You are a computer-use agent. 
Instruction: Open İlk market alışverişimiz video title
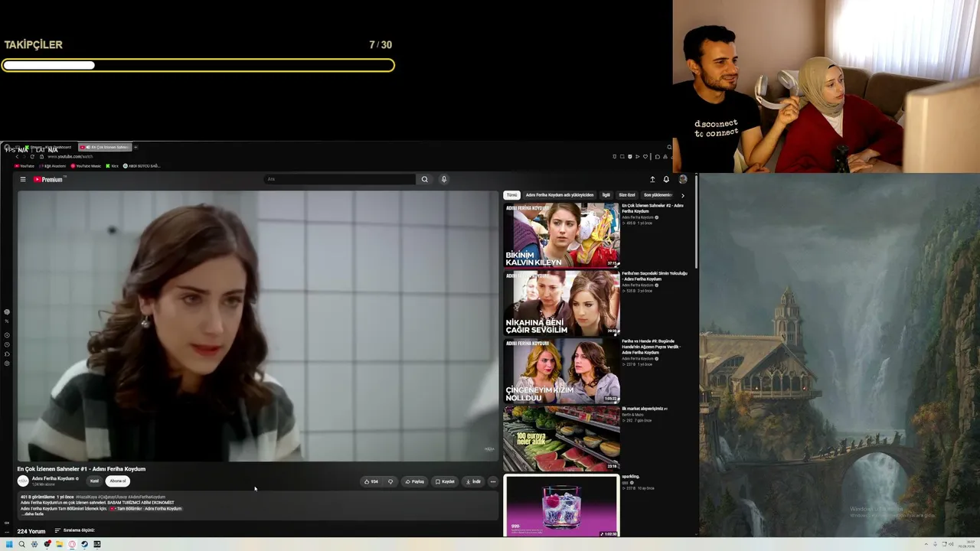[645, 409]
